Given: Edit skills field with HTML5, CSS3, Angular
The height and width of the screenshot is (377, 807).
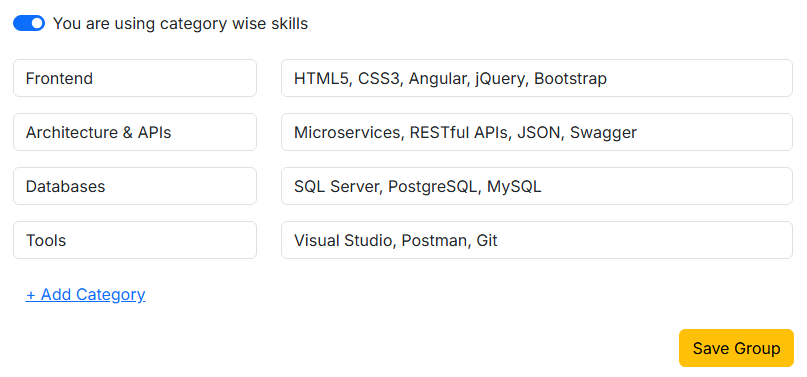Looking at the screenshot, I should 537,78.
